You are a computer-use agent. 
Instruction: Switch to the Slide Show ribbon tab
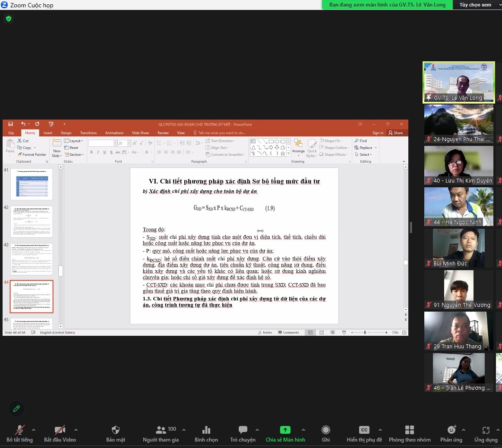click(140, 133)
